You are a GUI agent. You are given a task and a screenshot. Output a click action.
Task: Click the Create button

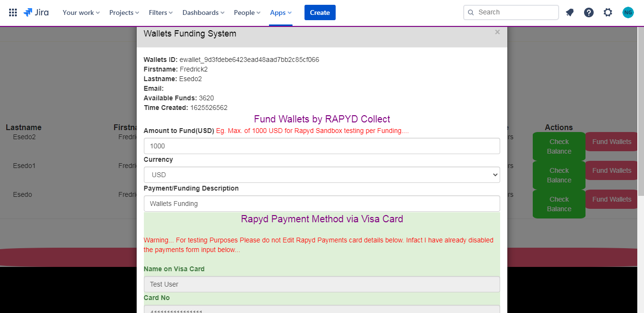coord(320,12)
